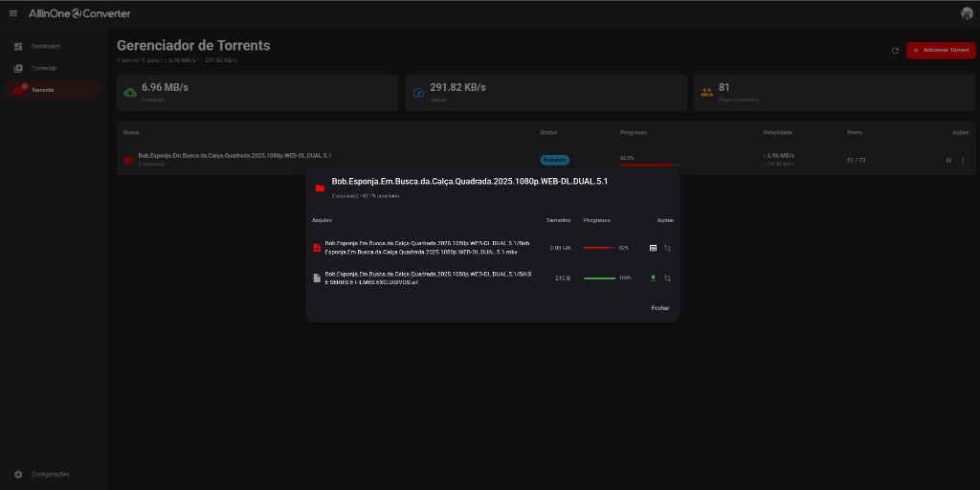Click the crop icon in the .url file row
The width and height of the screenshot is (980, 490).
(668, 278)
